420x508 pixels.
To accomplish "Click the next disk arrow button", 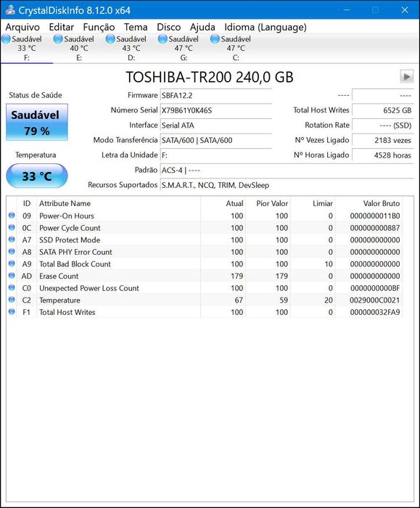I will (x=406, y=76).
